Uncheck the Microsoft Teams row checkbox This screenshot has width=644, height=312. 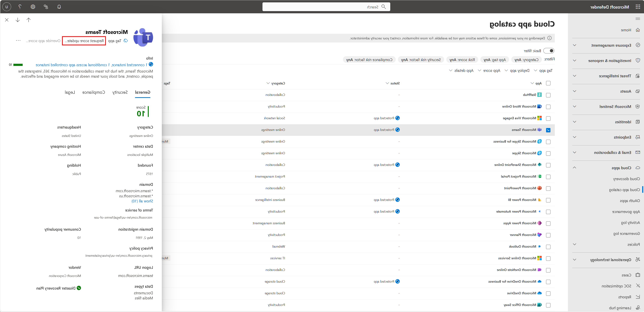[548, 130]
